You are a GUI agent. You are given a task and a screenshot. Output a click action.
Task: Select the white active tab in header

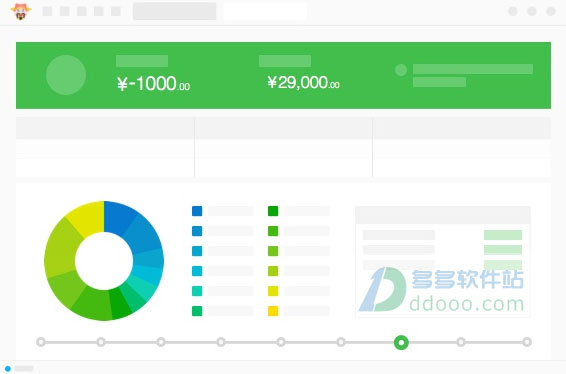tap(265, 11)
